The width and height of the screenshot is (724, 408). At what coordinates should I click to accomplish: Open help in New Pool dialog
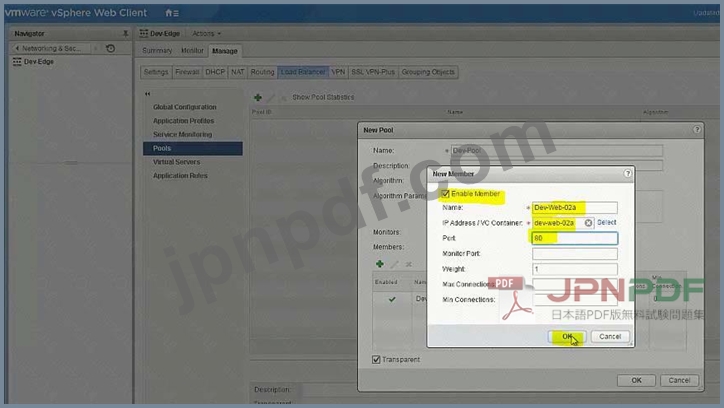pos(697,130)
